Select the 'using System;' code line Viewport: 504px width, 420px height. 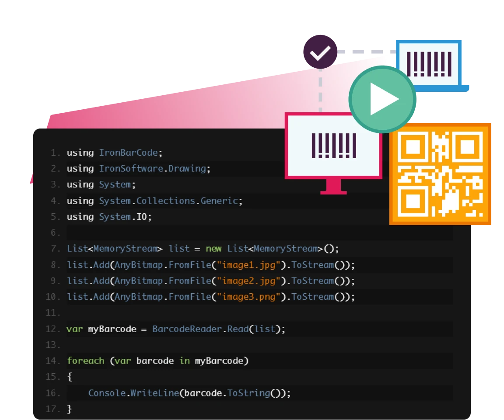[x=101, y=184]
